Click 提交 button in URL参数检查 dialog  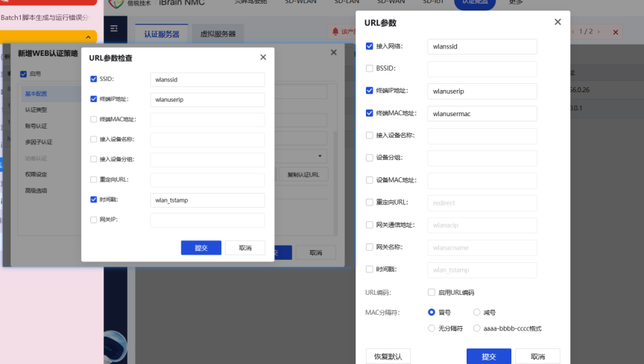click(201, 248)
